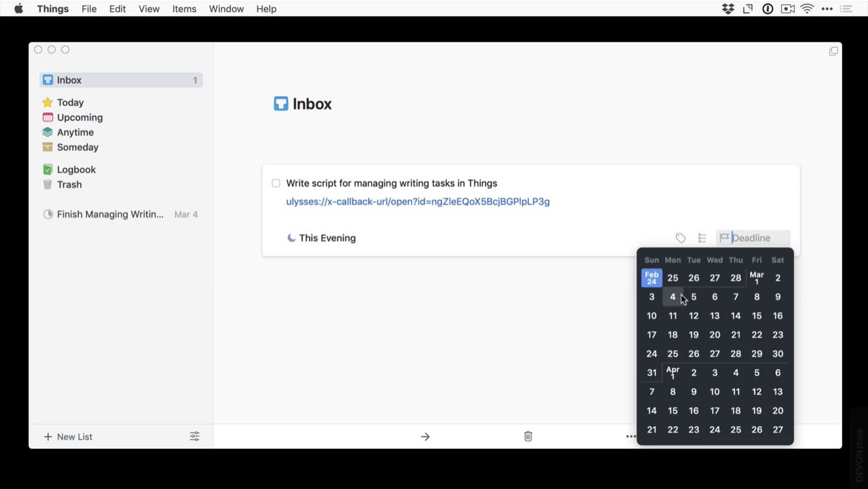Click the new window icon at top right

point(833,51)
